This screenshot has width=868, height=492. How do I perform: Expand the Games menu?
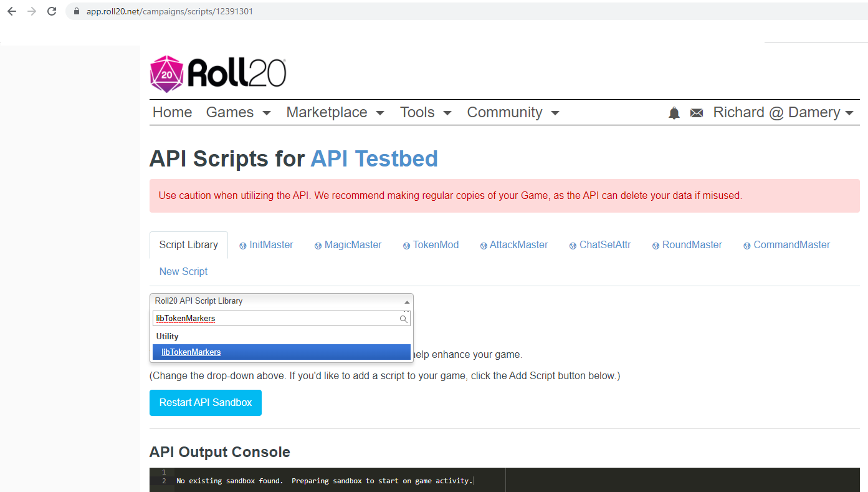click(238, 112)
